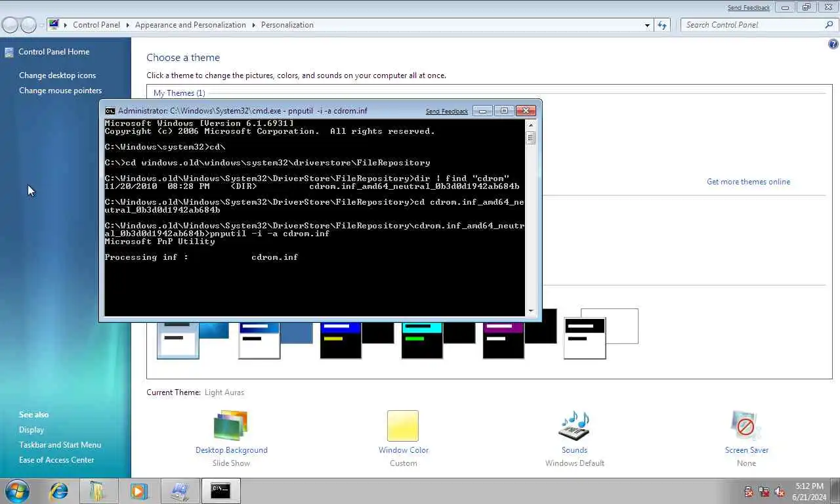Click the Screen Saver label link

(x=747, y=450)
